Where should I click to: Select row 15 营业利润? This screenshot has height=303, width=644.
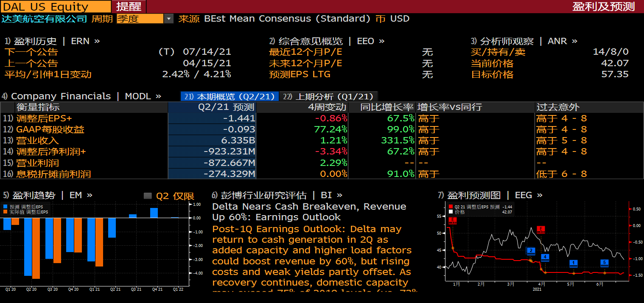pos(322,163)
